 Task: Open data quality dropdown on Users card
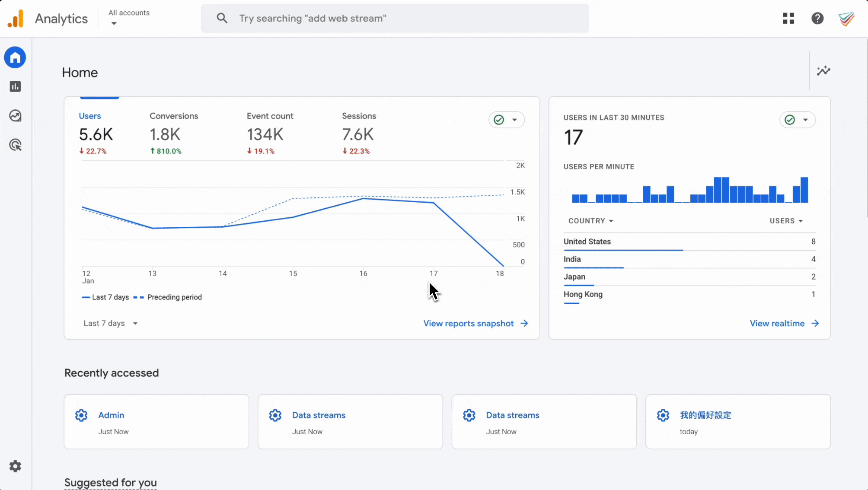pos(507,120)
